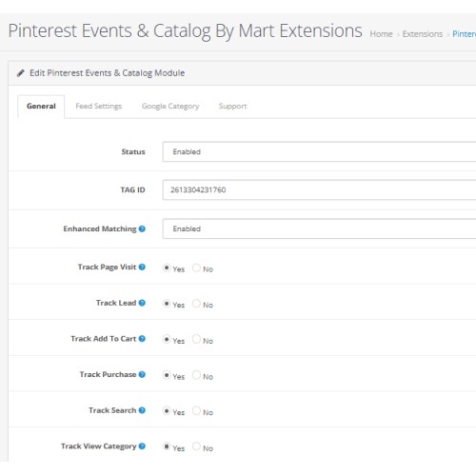
Task: Choose Yes radio for Track Purchase
Action: click(x=167, y=375)
